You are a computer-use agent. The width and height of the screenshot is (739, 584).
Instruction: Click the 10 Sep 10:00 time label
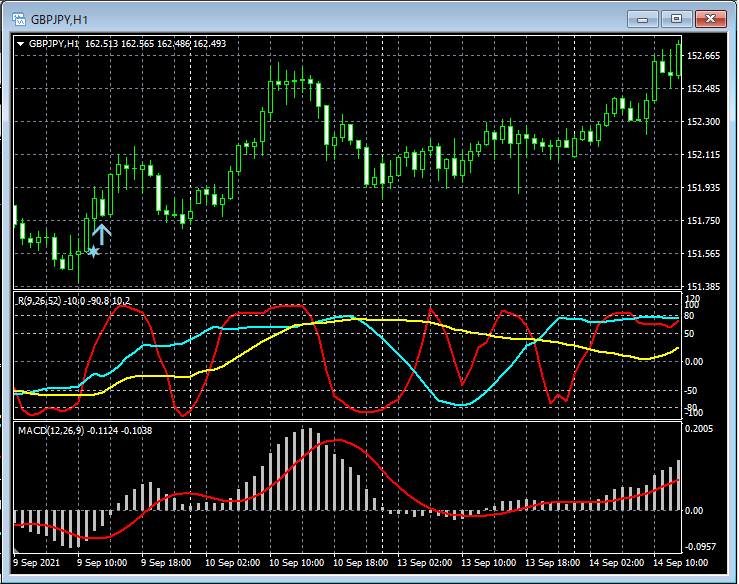coord(297,563)
